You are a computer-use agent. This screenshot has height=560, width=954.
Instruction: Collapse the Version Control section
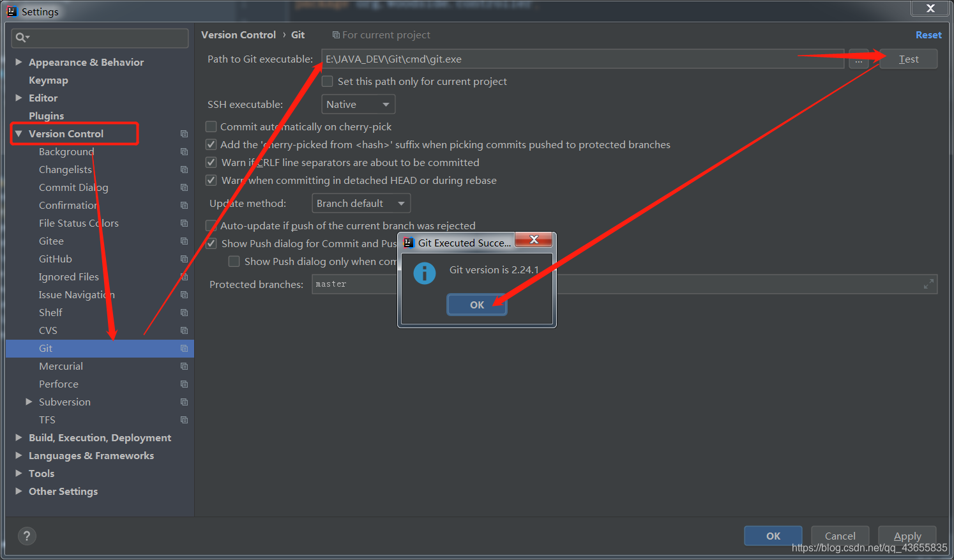click(x=19, y=133)
